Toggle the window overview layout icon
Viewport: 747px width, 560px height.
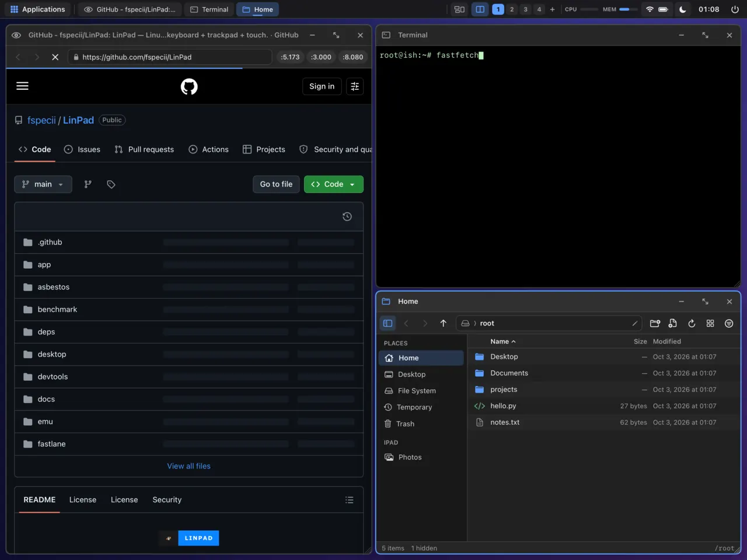click(459, 9)
